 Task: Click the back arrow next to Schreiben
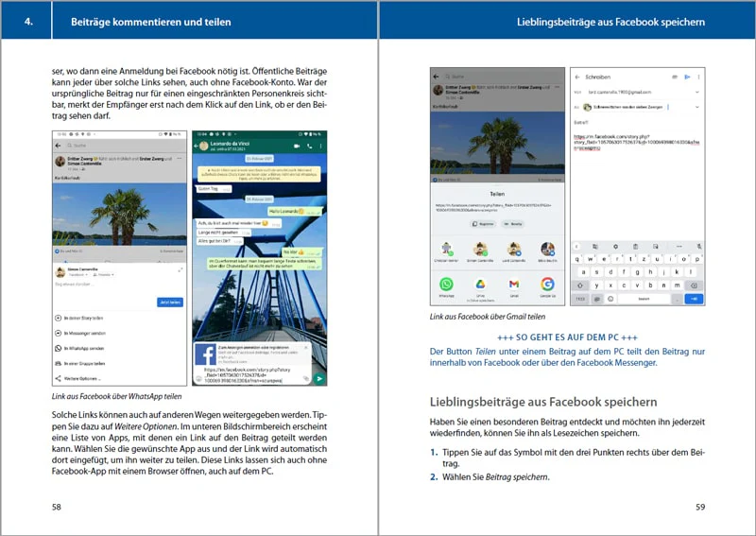[x=577, y=77]
